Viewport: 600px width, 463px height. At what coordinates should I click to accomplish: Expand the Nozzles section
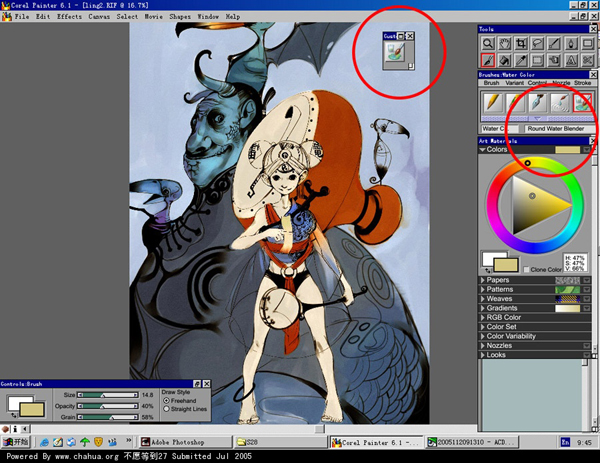point(483,346)
